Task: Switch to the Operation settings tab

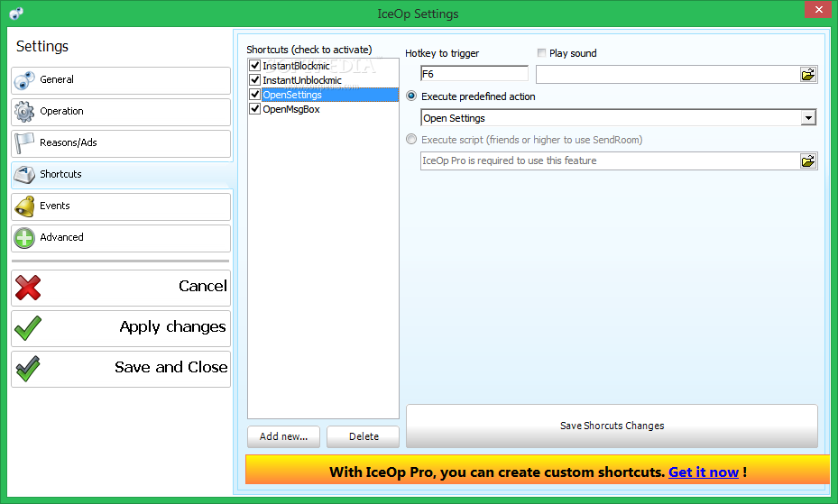Action: tap(121, 112)
